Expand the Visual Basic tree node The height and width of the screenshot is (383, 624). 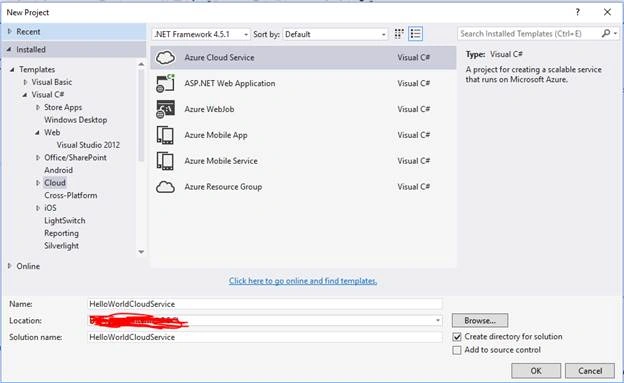[x=25, y=82]
